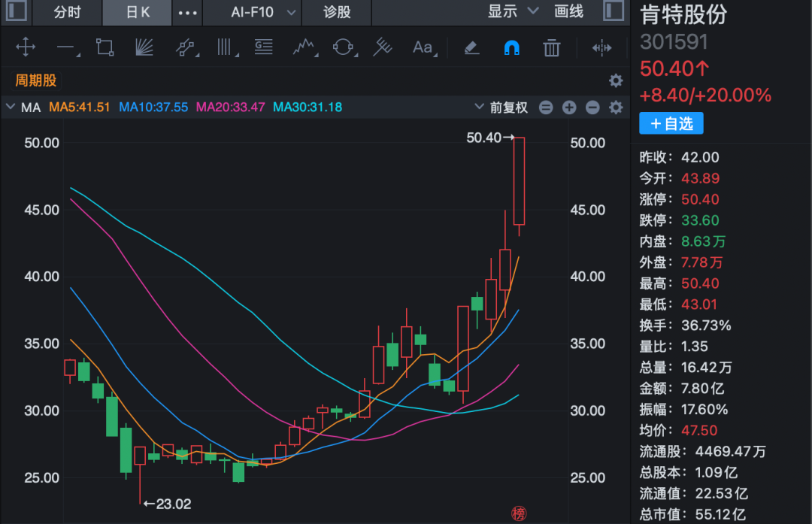Screen dimensions: 812x524
Task: Click the 总量 16.42万 value
Action: tap(706, 368)
